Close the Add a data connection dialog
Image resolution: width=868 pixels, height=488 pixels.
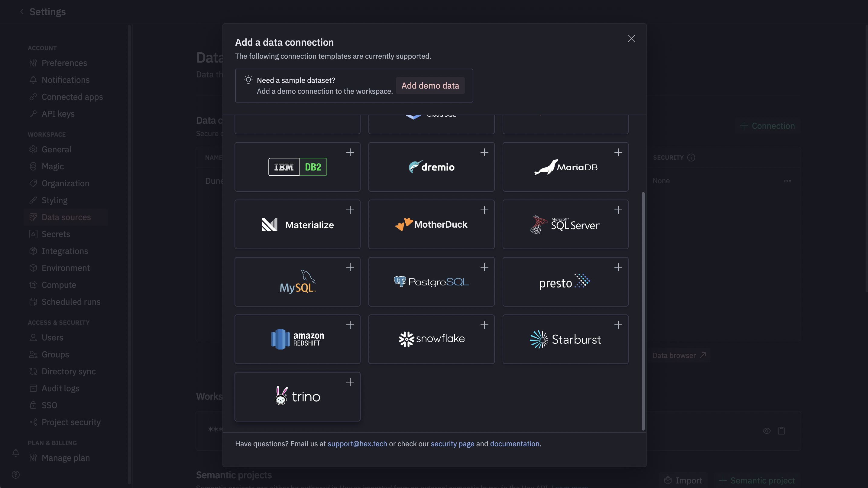[631, 38]
